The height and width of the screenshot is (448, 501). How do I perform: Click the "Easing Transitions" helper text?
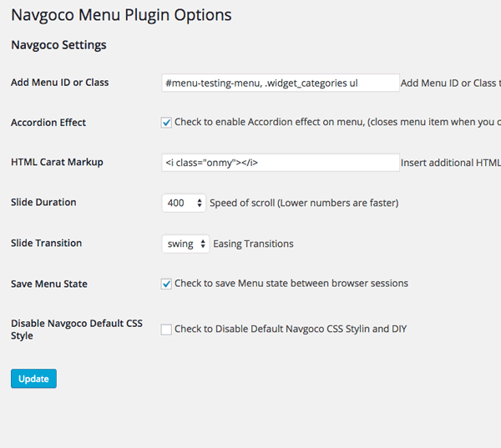point(253,244)
